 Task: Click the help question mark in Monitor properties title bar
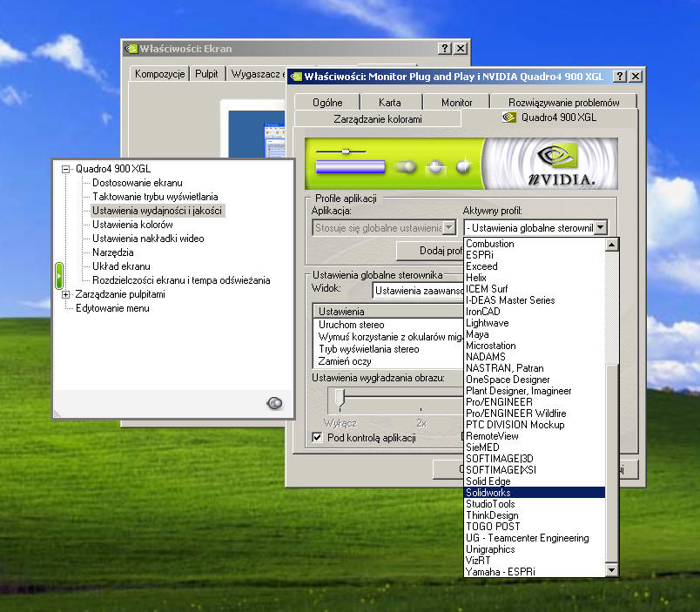pos(619,77)
